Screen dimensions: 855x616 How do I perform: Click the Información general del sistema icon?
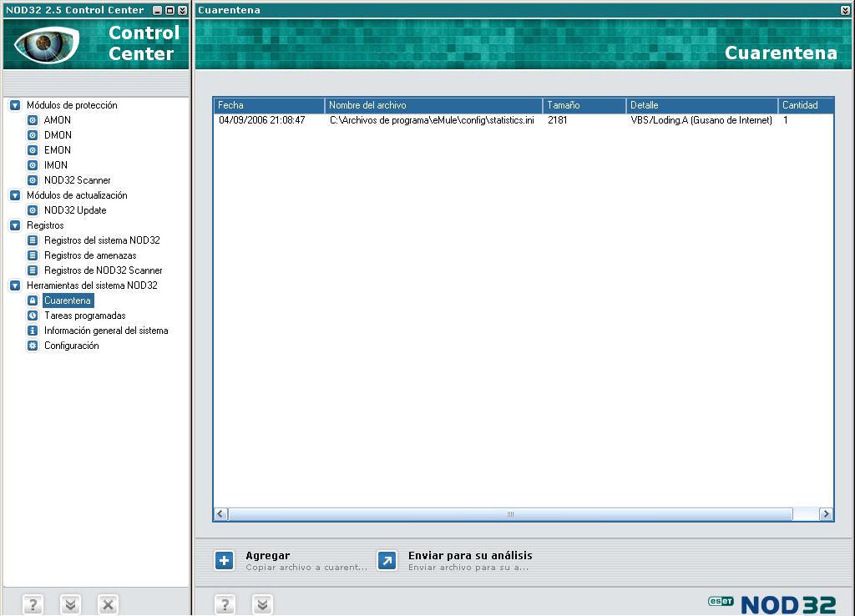point(33,331)
